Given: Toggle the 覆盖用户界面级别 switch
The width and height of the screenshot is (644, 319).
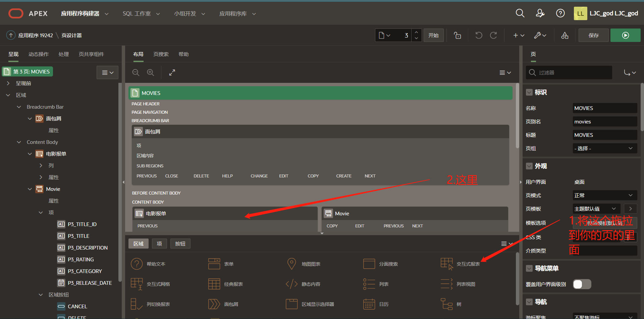Looking at the screenshot, I should click(582, 284).
